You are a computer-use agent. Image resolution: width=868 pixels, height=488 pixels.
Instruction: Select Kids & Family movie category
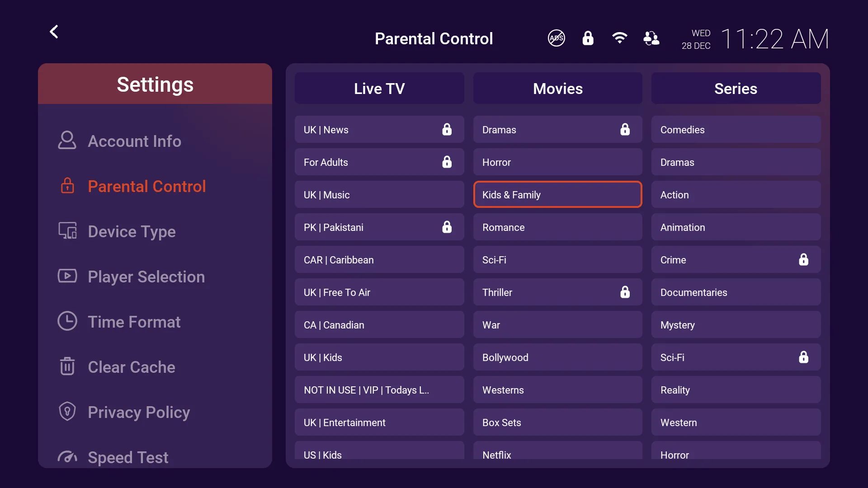[x=557, y=195]
